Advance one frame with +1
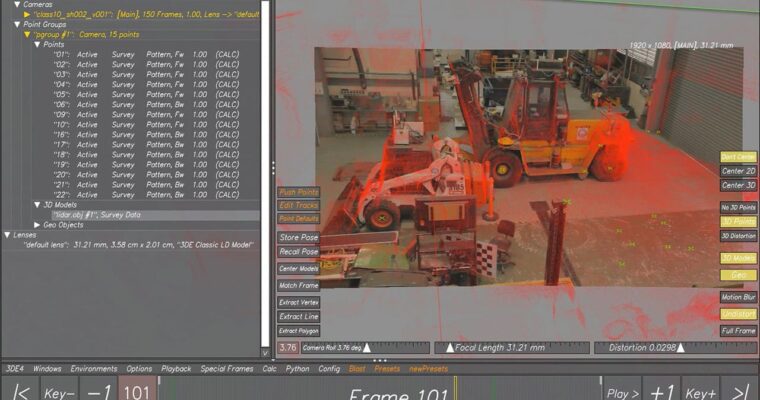 click(662, 391)
